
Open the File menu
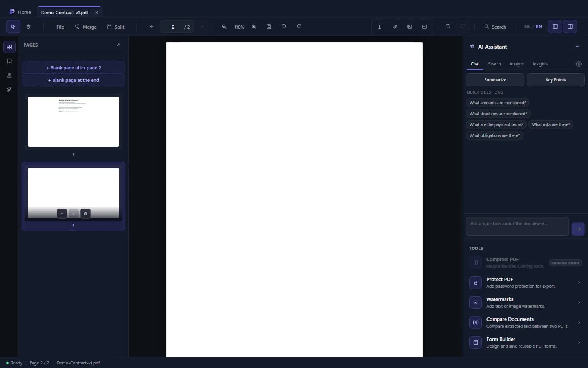click(60, 27)
